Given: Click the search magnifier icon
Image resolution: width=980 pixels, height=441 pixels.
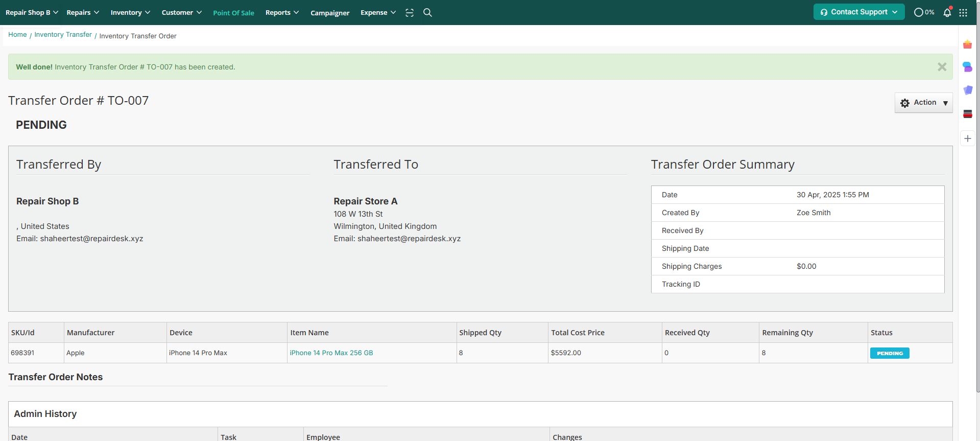Looking at the screenshot, I should click(x=428, y=13).
